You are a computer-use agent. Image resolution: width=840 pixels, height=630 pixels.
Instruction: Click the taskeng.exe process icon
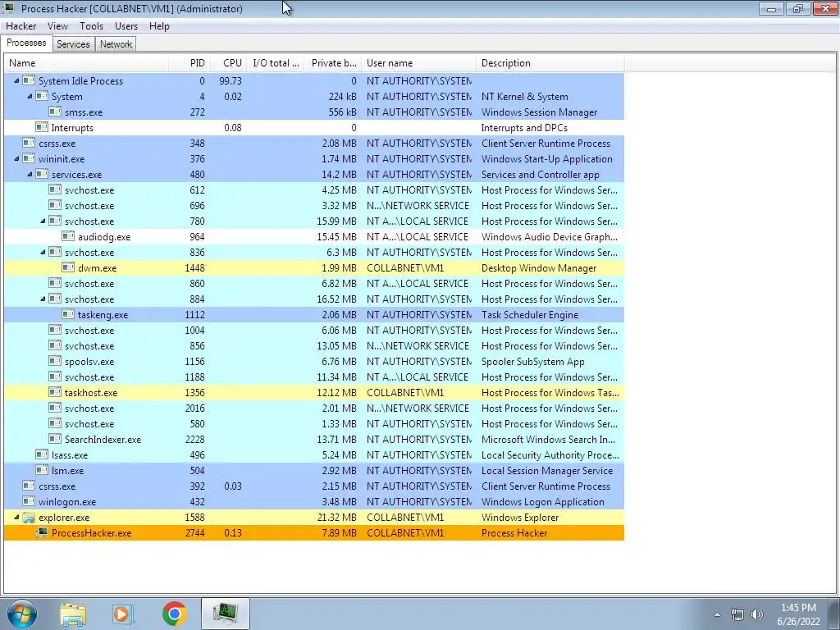(68, 314)
